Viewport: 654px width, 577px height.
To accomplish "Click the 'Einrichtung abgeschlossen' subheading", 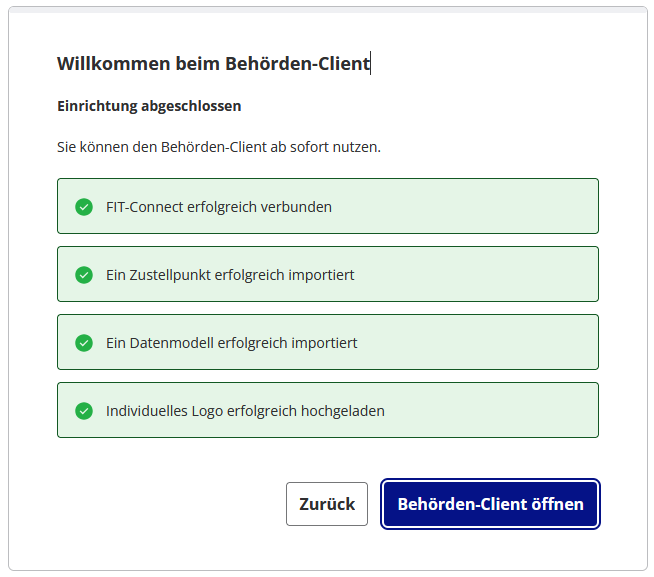I will pyautogui.click(x=149, y=106).
